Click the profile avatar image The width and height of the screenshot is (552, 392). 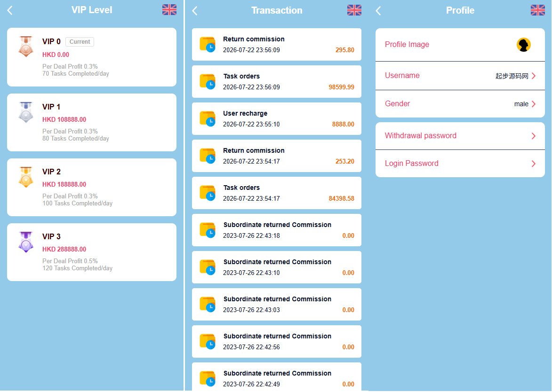click(523, 45)
